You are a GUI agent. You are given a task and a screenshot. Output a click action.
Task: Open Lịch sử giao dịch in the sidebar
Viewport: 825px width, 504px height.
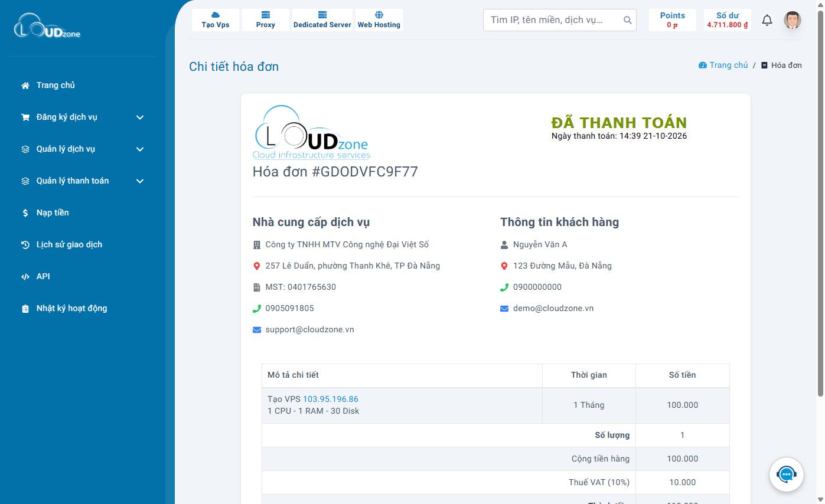click(83, 245)
